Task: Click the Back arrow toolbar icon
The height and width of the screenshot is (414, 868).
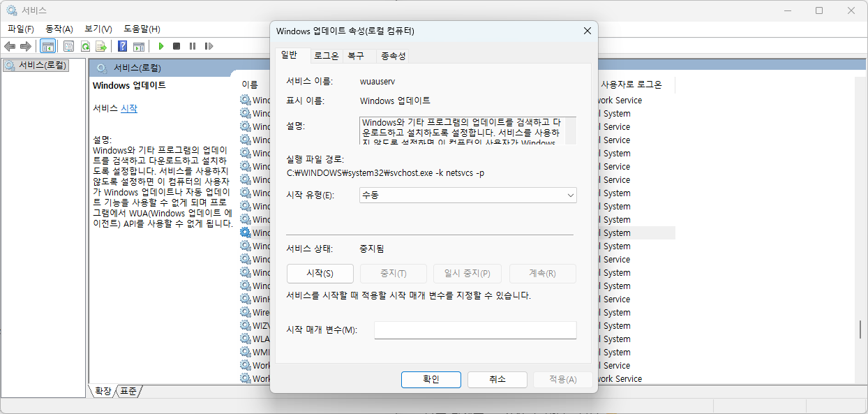Action: click(10, 46)
